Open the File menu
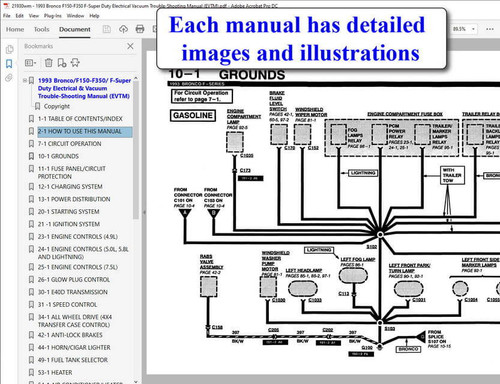The height and width of the screenshot is (384, 500). pos(7,16)
